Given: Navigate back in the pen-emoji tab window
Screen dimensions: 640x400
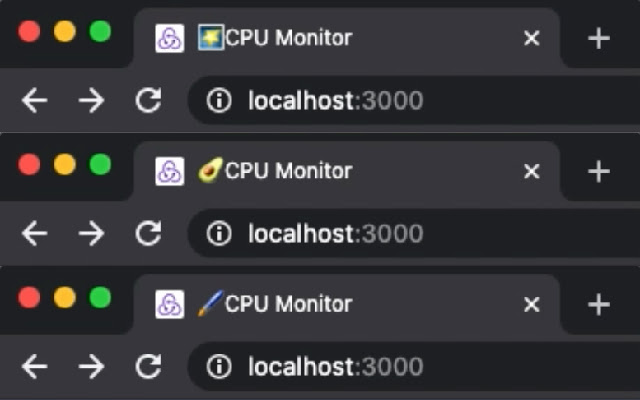Looking at the screenshot, I should point(35,367).
